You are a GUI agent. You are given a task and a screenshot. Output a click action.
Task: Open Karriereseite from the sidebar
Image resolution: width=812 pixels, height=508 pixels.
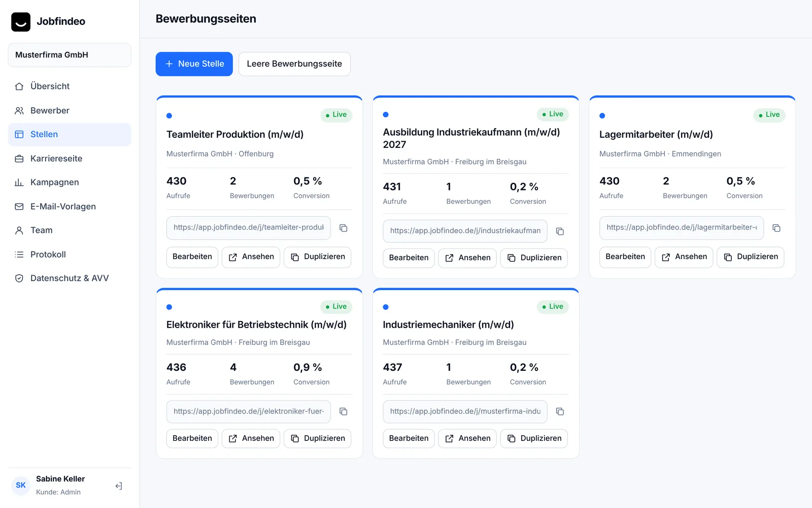tap(70, 158)
